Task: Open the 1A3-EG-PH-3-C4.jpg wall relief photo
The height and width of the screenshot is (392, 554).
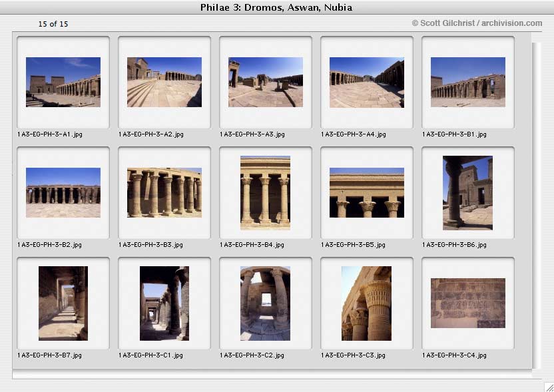Action: pyautogui.click(x=468, y=303)
